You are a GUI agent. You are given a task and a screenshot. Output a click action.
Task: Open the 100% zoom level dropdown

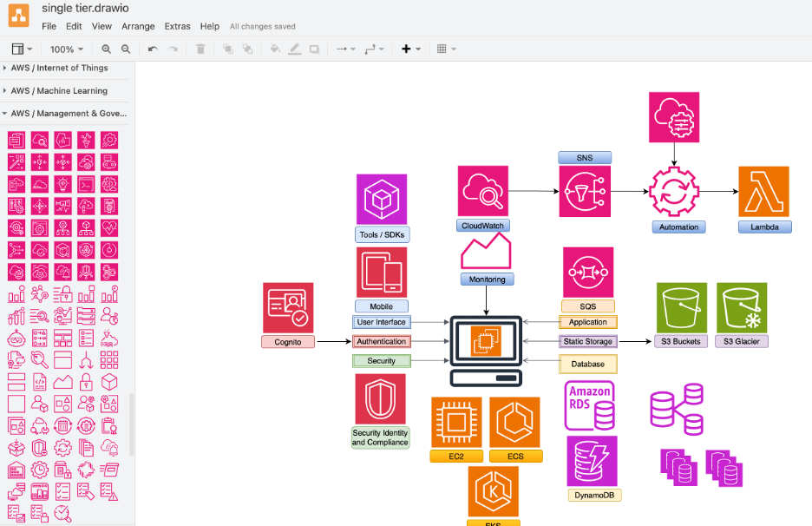tap(66, 49)
